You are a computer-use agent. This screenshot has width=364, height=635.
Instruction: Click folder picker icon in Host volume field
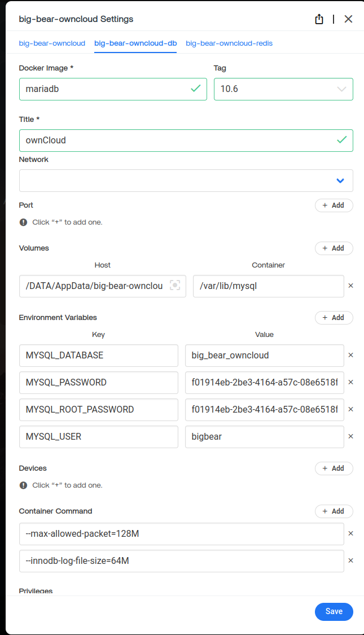[175, 286]
